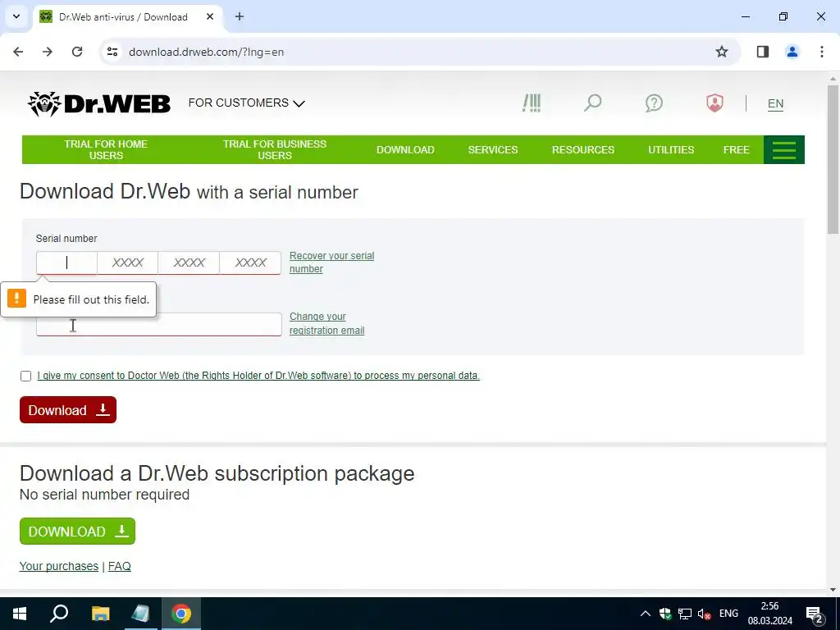Open TRIAL FOR BUSINESS USERS menu
840x630 pixels.
(x=275, y=150)
